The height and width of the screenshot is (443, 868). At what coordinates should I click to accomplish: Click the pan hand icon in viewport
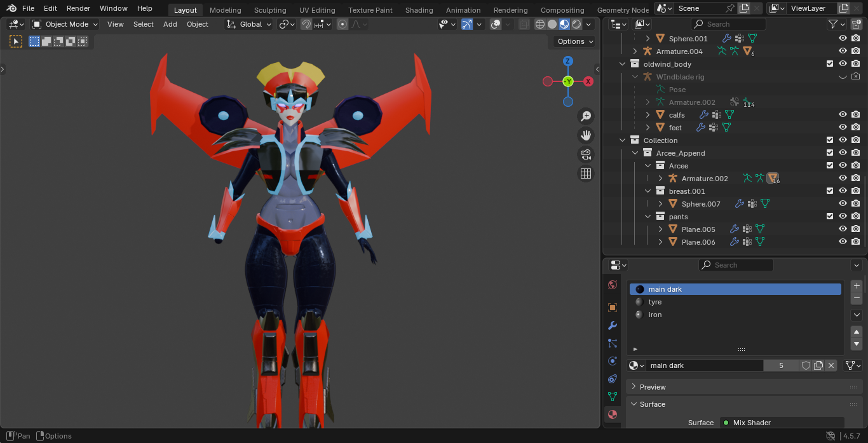pyautogui.click(x=586, y=135)
